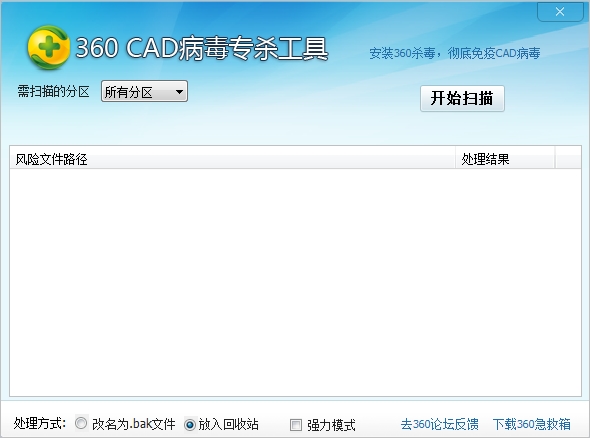
Task: Click the 360 CAD病毒专杀工具 title
Action: [x=202, y=48]
